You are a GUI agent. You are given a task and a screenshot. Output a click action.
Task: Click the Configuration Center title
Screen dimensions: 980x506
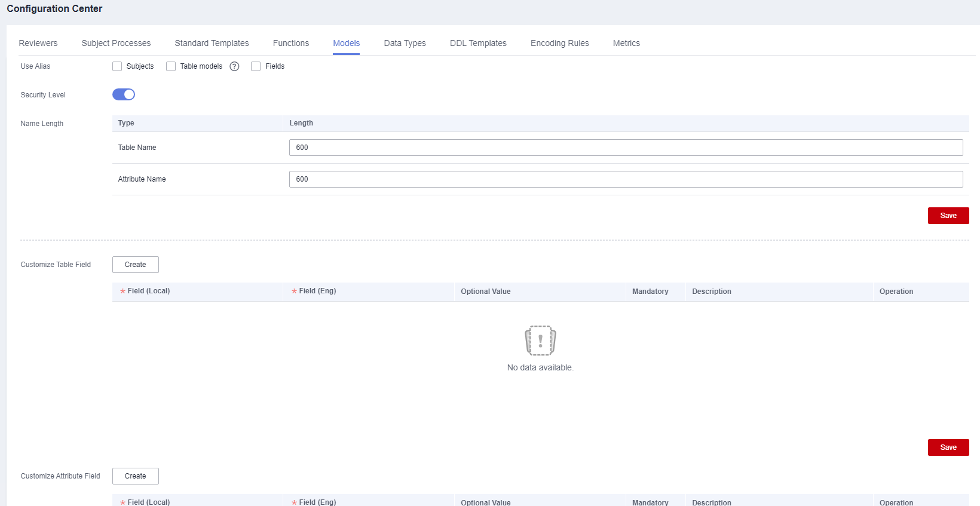click(x=54, y=8)
